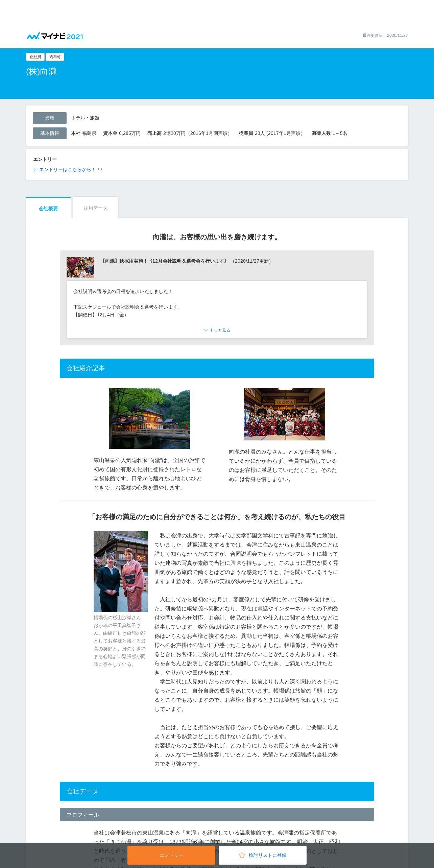Click the 【開催日】12月4日（金） line
Viewport: 434px width, 868px height.
pos(101,315)
